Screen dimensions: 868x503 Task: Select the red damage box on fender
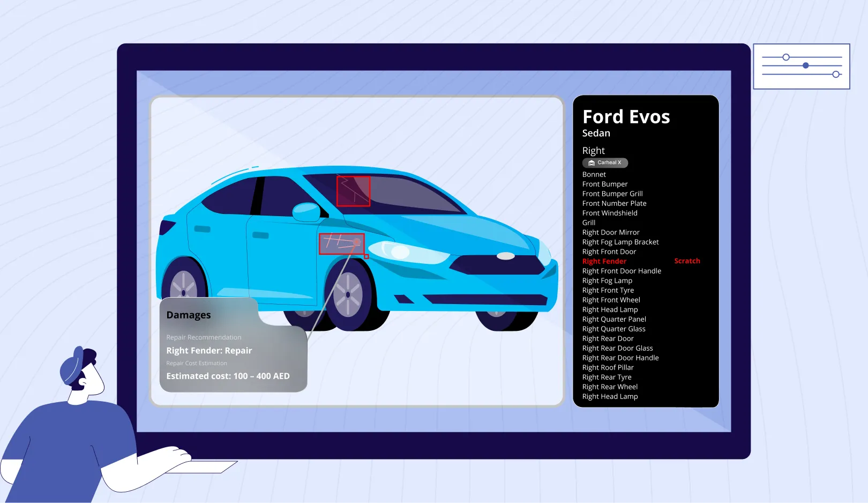click(342, 244)
